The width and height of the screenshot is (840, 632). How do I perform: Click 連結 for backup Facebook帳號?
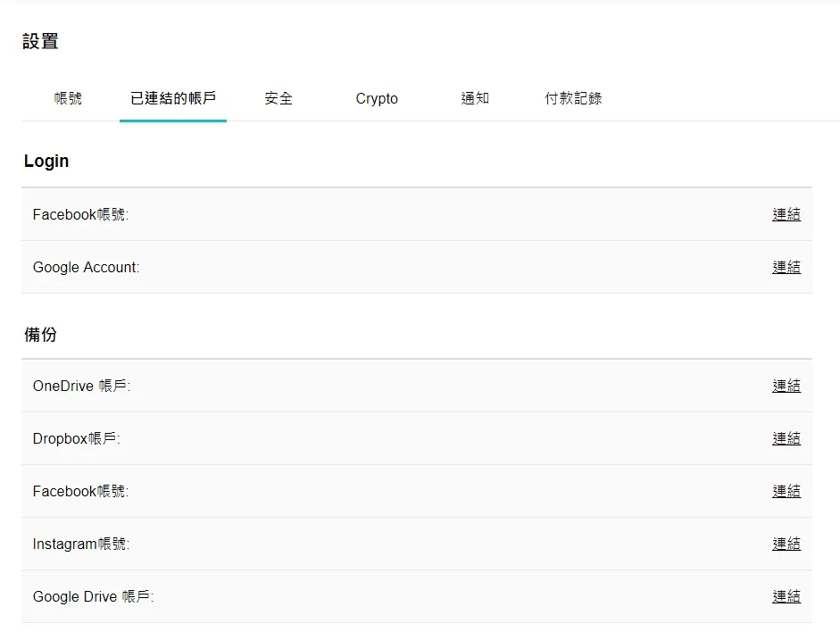786,491
